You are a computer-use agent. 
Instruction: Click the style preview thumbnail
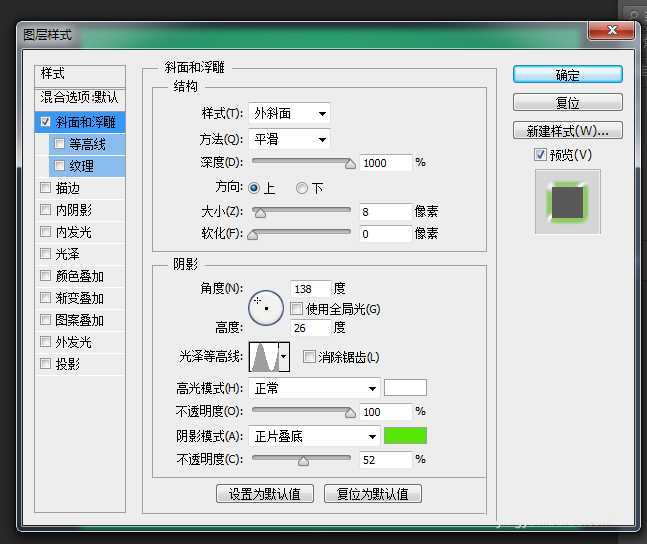point(567,202)
